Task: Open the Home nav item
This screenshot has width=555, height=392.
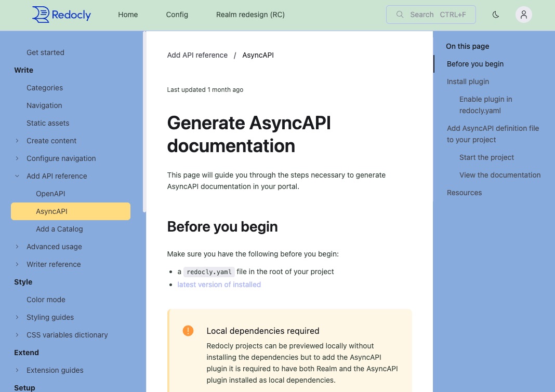Action: click(128, 15)
